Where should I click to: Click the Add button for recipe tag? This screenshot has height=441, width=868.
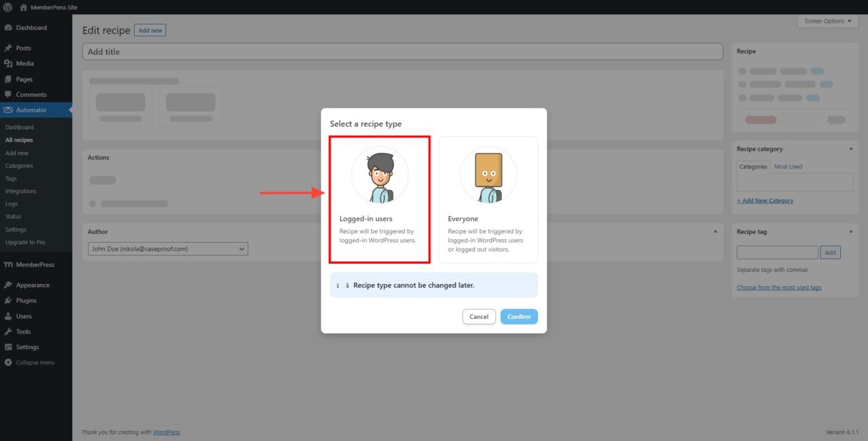831,253
